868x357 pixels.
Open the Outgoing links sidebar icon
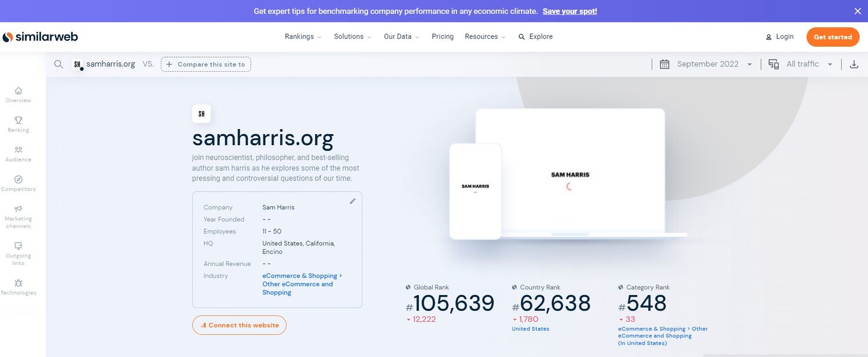point(19,246)
